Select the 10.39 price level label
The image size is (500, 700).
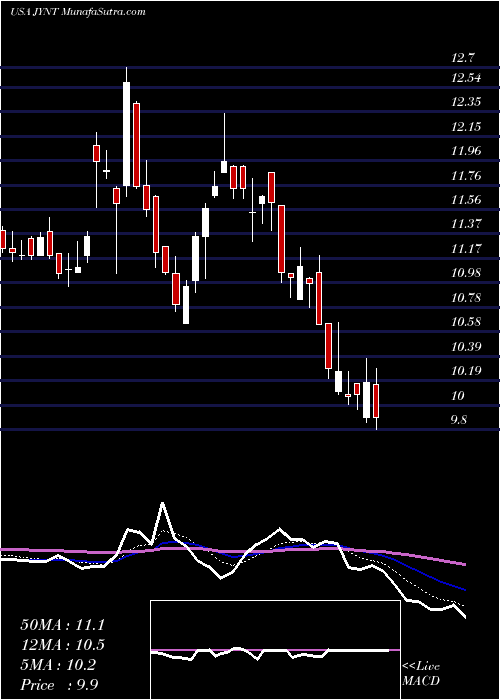pos(466,346)
